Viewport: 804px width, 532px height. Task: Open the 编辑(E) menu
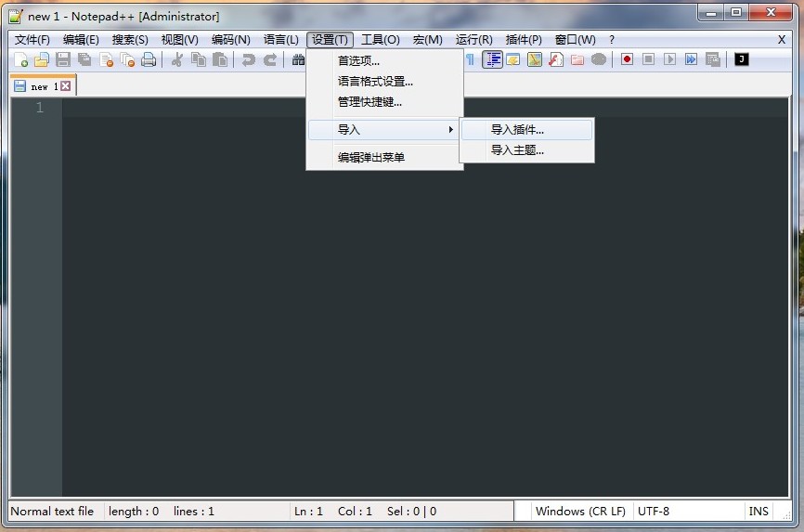pyautogui.click(x=81, y=40)
